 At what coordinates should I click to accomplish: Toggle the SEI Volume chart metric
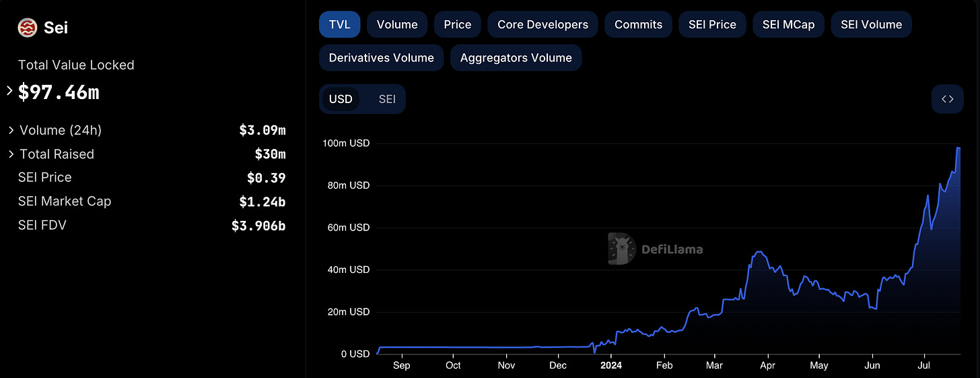pyautogui.click(x=871, y=24)
